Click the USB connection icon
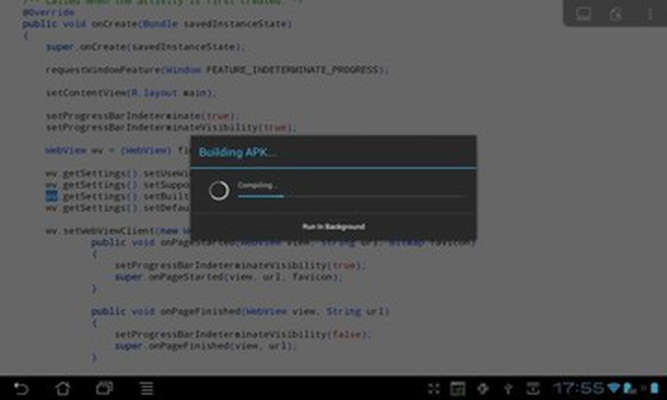Viewport: 667px width, 400px height. (x=508, y=388)
